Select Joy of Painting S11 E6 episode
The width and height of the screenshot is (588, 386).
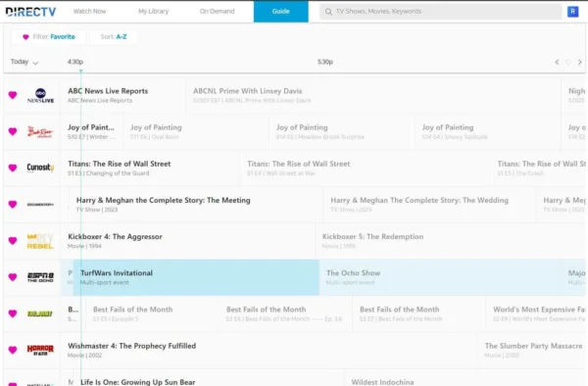[196, 131]
